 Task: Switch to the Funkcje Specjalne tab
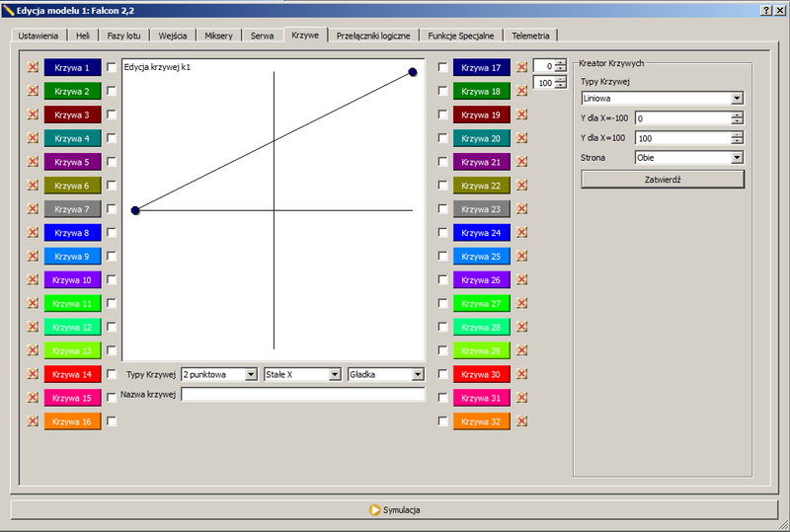[460, 36]
